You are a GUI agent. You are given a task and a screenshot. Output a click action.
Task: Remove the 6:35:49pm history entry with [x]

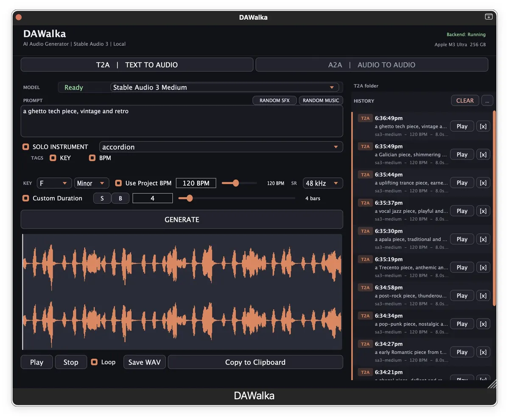tap(483, 154)
